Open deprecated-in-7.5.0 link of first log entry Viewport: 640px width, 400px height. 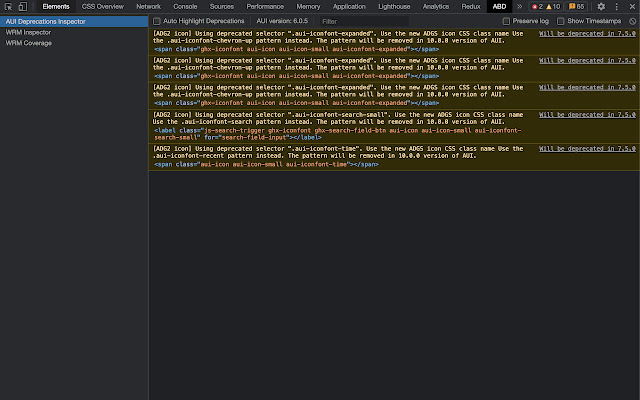[x=587, y=33]
